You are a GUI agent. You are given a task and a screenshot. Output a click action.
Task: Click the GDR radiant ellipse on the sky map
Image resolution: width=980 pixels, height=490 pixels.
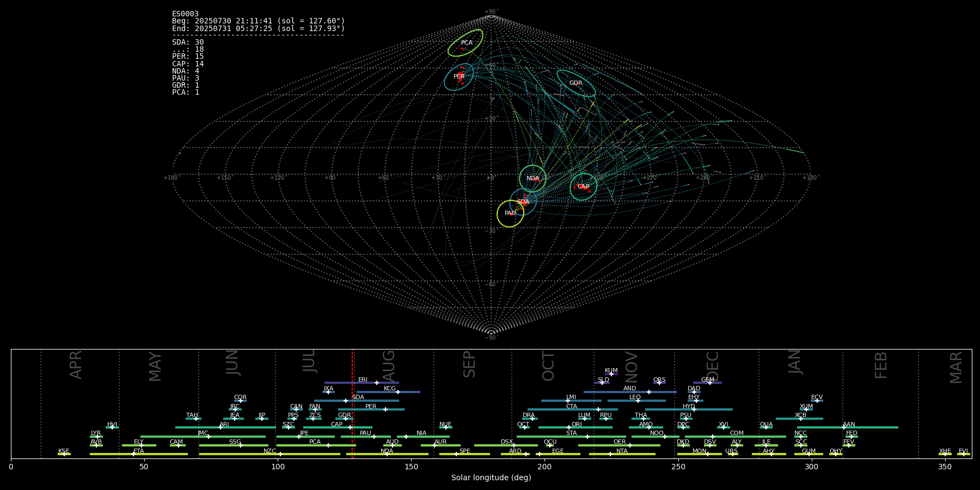point(576,83)
